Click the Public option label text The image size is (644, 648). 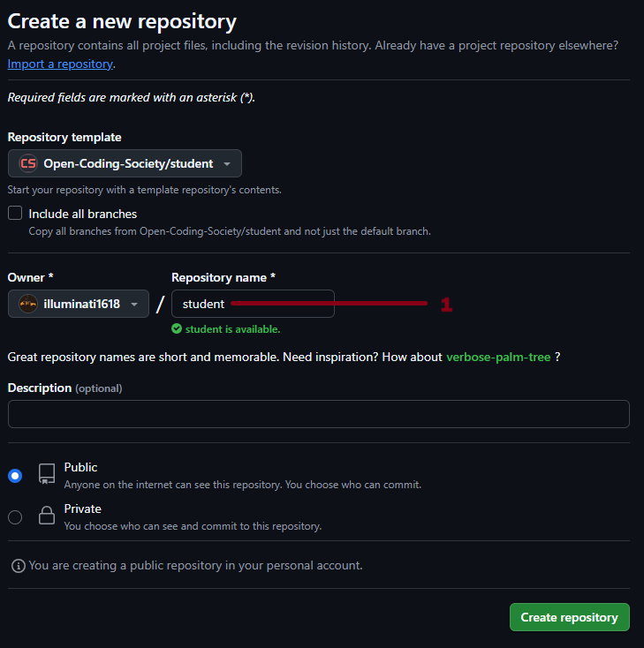81,467
